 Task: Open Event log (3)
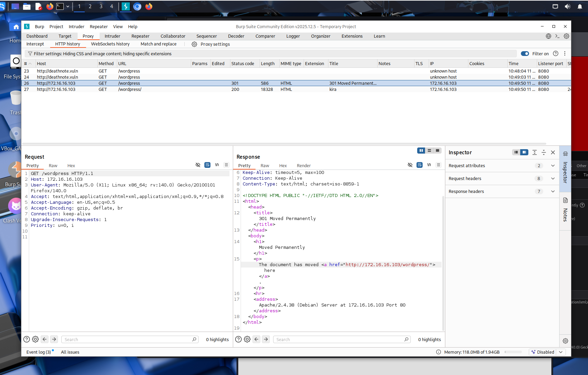(x=38, y=352)
